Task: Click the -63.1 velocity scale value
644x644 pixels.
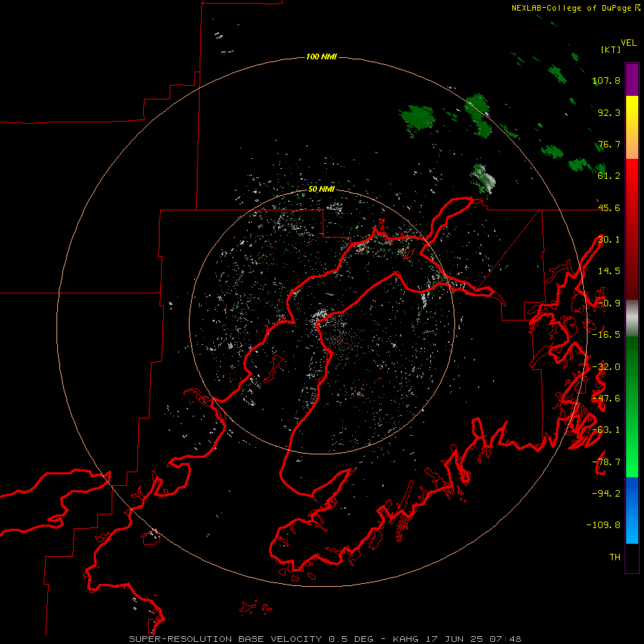Action: [x=606, y=430]
